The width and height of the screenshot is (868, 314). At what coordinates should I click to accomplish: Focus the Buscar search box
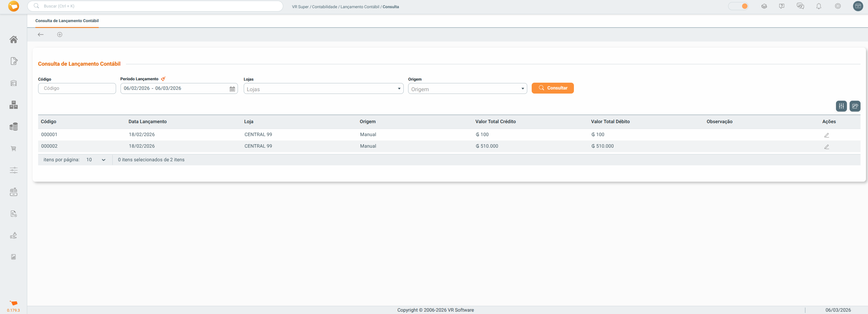tap(155, 6)
